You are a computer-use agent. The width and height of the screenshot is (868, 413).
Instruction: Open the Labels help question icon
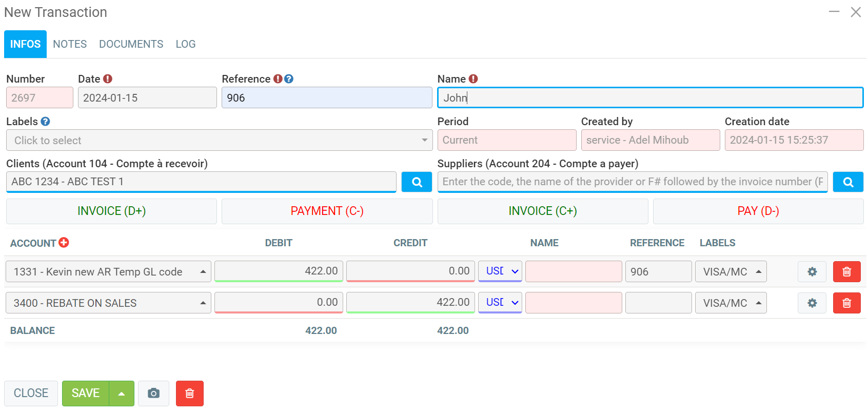45,122
